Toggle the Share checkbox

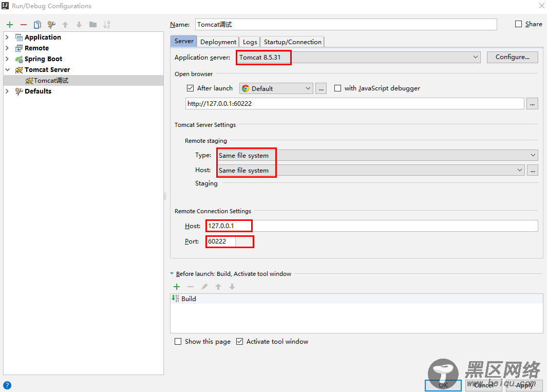tap(519, 24)
